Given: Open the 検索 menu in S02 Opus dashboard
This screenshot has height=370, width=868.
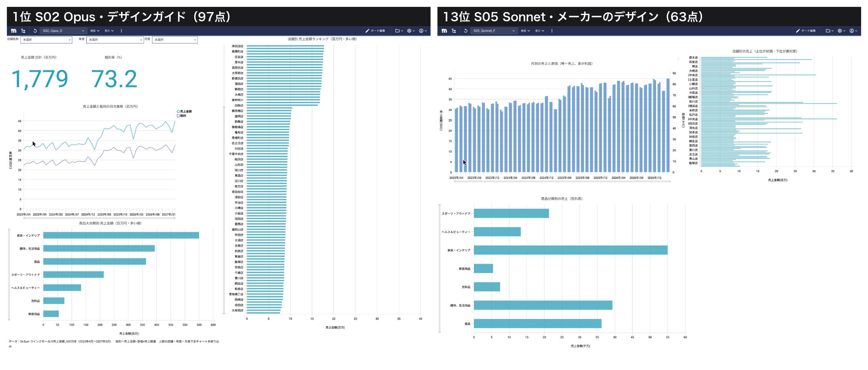Looking at the screenshot, I should click(95, 31).
